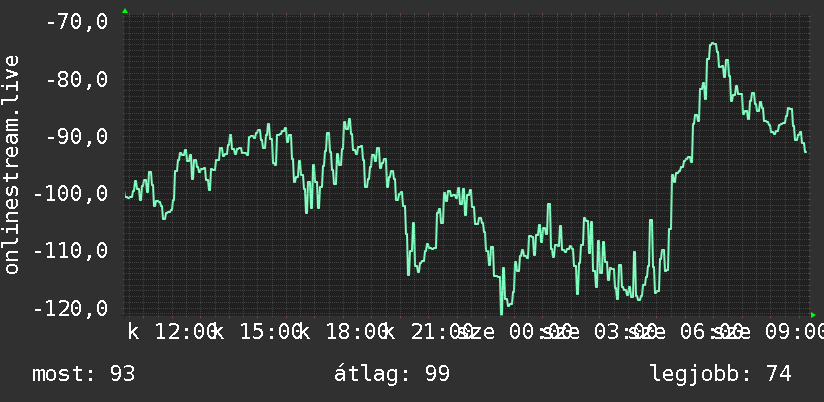Click the -80,0 axis label
The height and width of the screenshot is (402, 824).
pyautogui.click(x=77, y=80)
